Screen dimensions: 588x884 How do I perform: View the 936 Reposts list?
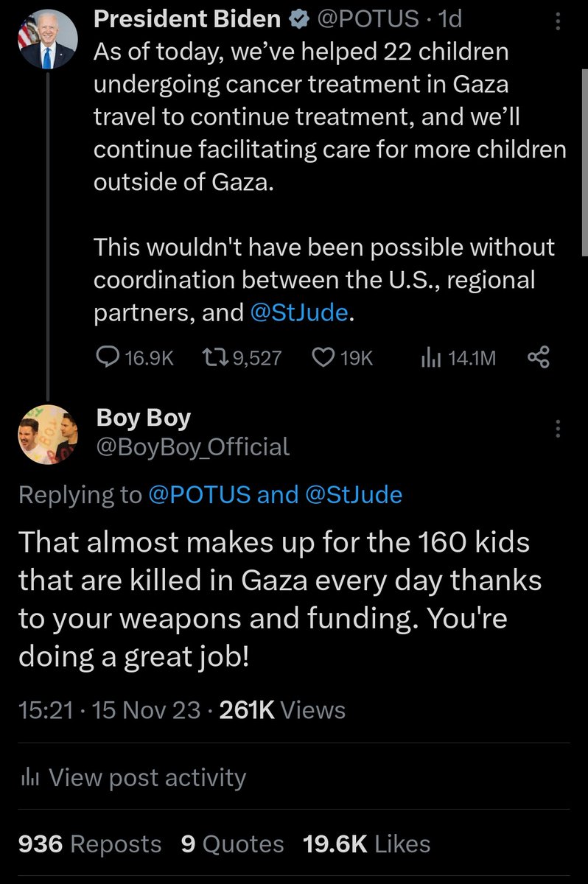(89, 844)
